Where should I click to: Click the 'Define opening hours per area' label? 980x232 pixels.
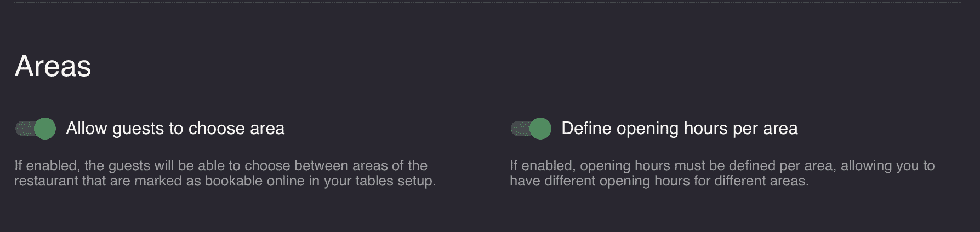coord(679,129)
